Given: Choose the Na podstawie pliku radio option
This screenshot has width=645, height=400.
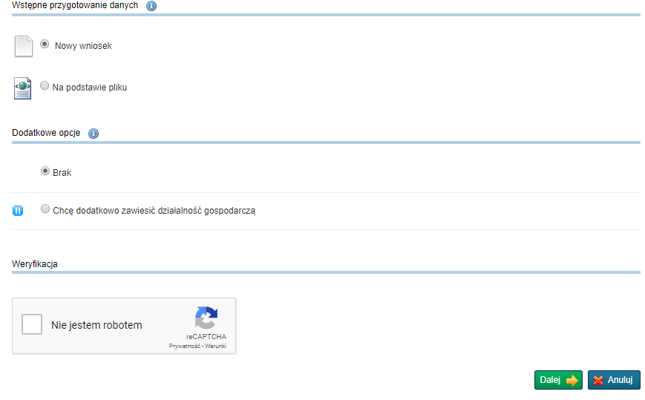Looking at the screenshot, I should pyautogui.click(x=44, y=86).
